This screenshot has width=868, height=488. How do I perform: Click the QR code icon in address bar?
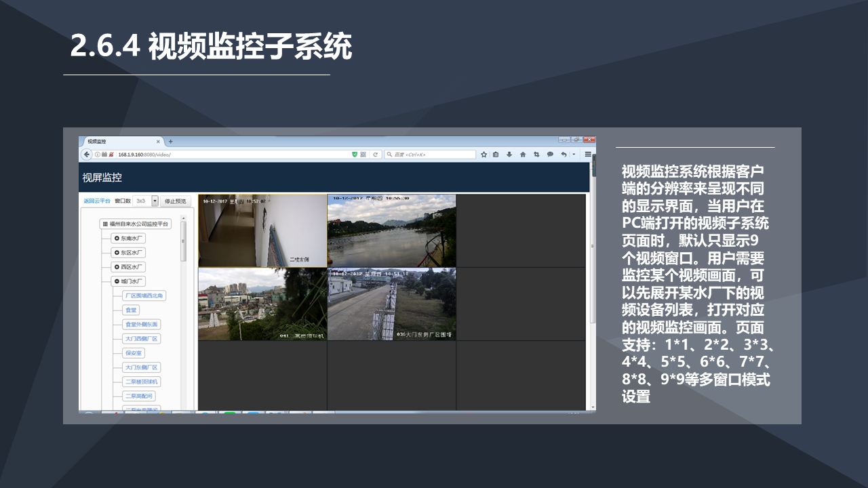point(363,155)
